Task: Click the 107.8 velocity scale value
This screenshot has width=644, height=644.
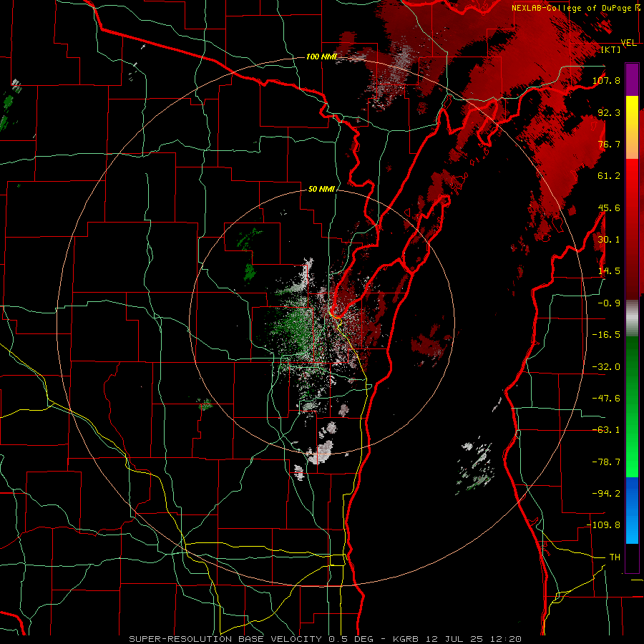Action: pos(606,80)
